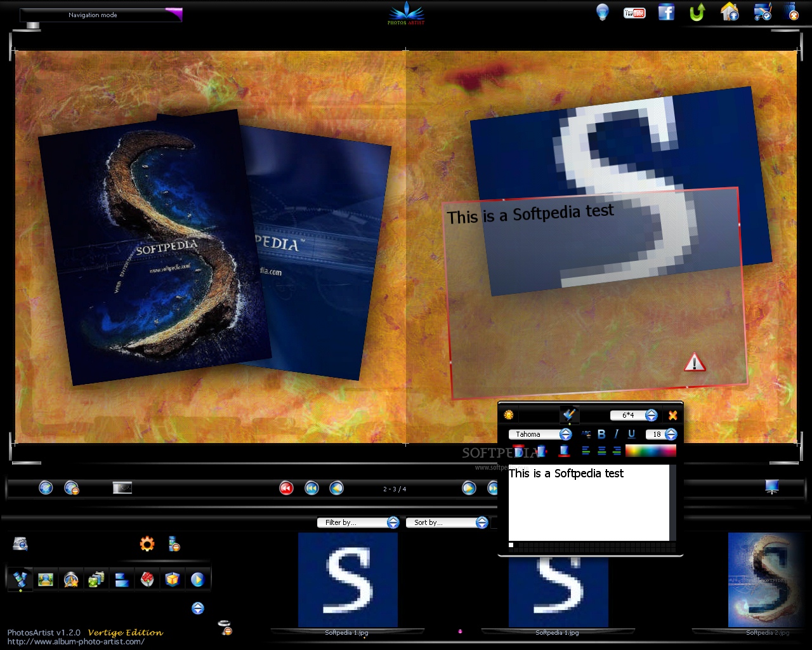Open the Facebook page icon

(666, 11)
